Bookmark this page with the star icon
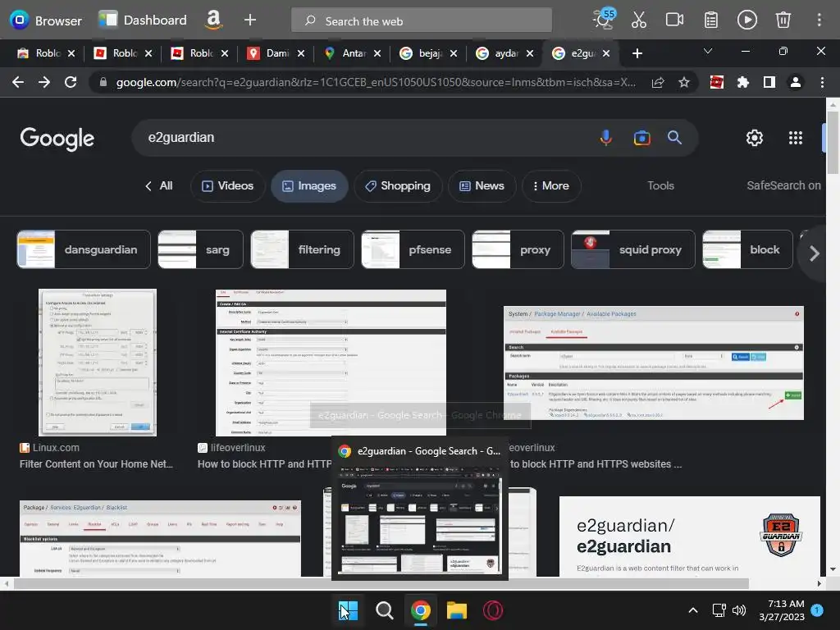 click(x=684, y=82)
